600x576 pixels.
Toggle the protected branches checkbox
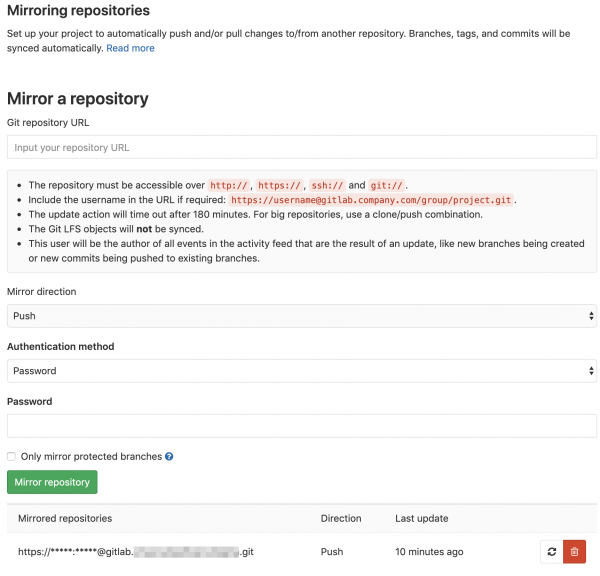12,457
